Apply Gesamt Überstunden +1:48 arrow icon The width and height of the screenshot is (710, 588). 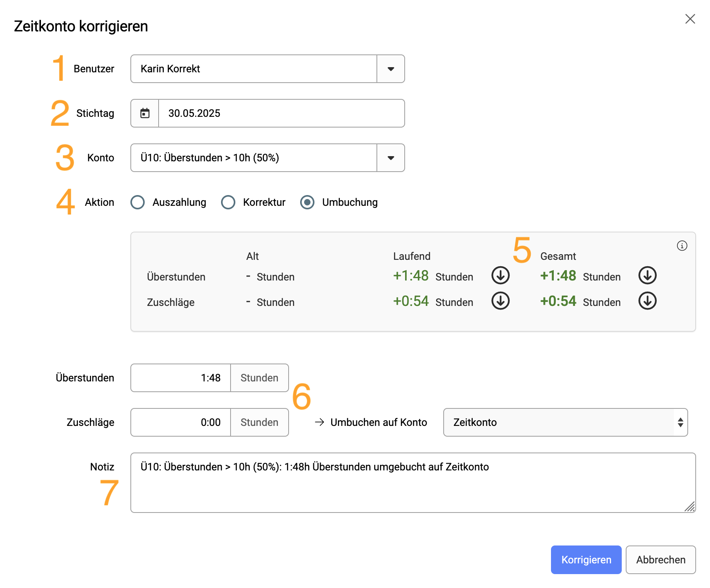(x=648, y=275)
